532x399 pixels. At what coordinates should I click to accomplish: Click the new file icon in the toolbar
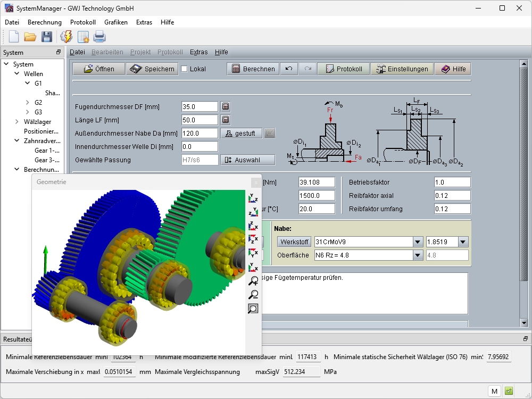pyautogui.click(x=13, y=37)
